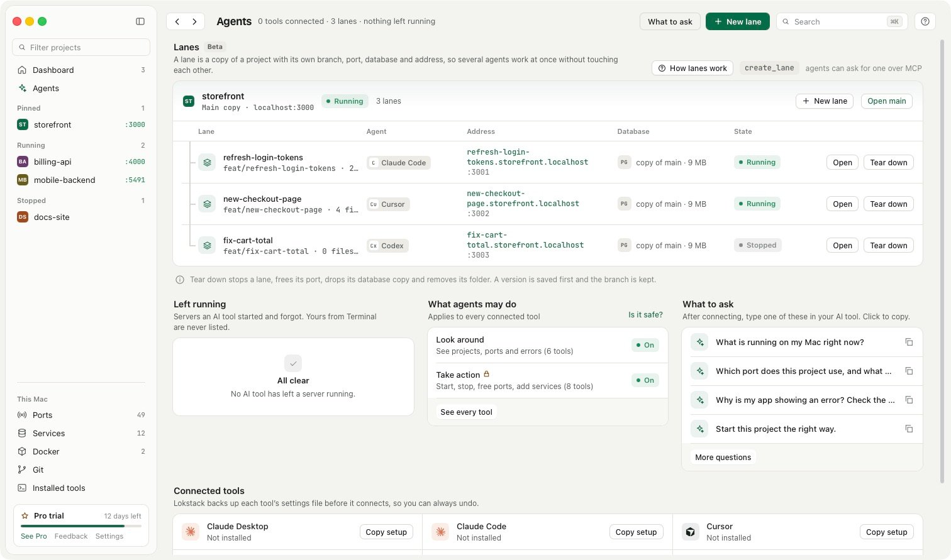Copy setup for Claude Code
The height and width of the screenshot is (560, 951).
(636, 532)
